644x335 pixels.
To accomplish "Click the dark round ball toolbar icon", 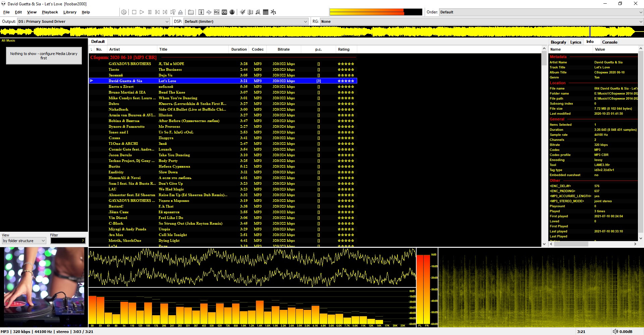I will (232, 12).
